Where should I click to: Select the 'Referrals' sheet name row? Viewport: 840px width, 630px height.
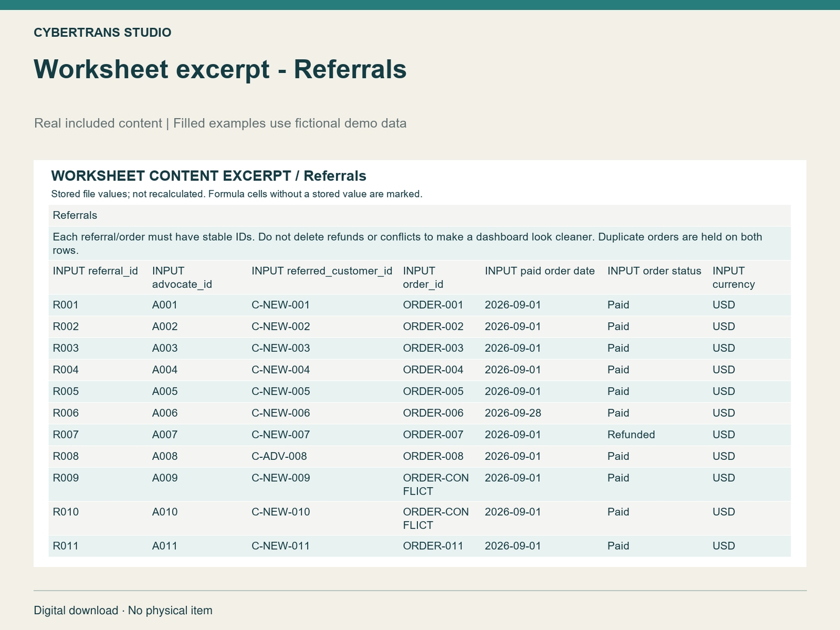tap(419, 215)
